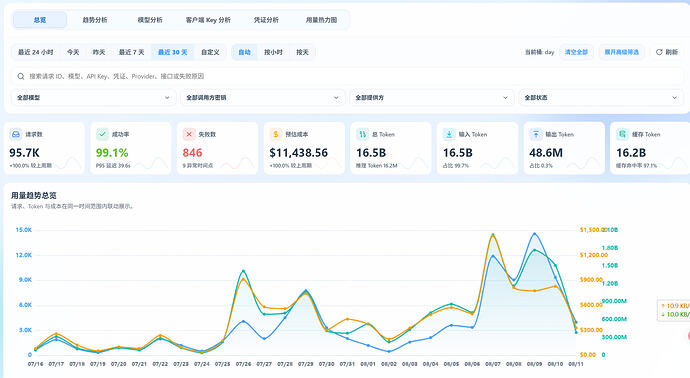Click the 当前桶: day label
Viewport: 690px width, 378px height.
click(539, 52)
